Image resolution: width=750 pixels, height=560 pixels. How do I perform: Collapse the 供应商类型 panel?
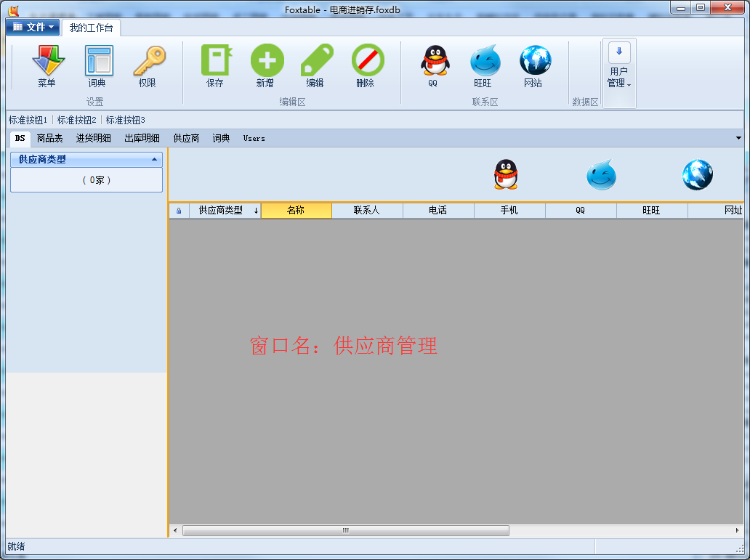point(154,159)
